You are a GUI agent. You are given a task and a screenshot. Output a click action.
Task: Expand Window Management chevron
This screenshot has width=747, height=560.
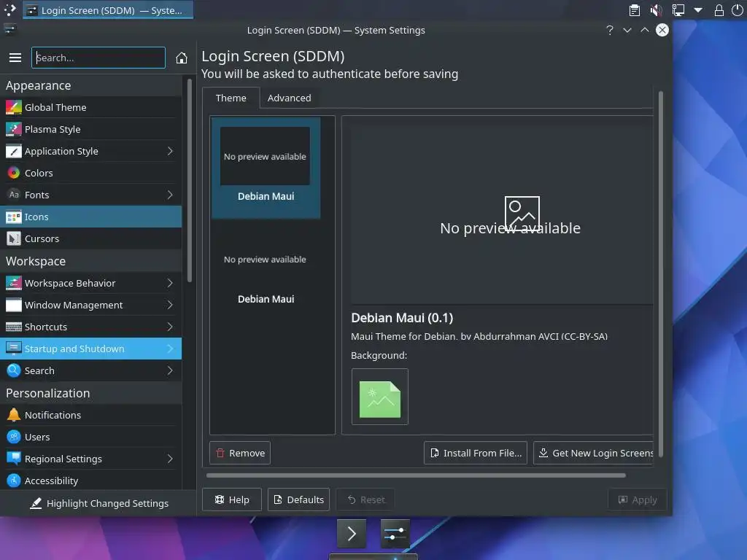click(170, 305)
